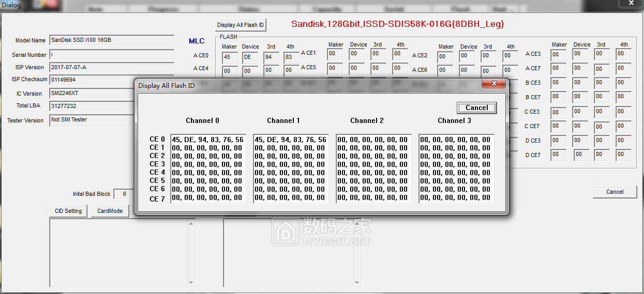Click scroll up arrow of right log box

[x=356, y=223]
